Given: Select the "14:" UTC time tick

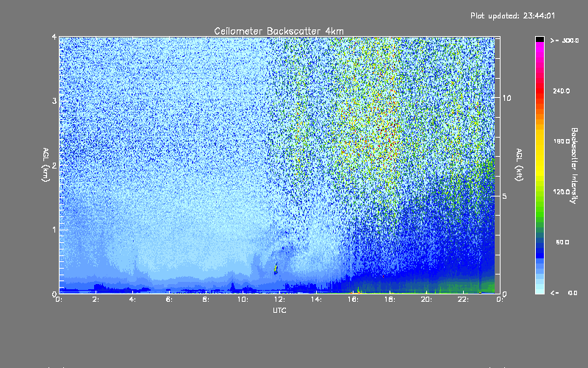Looking at the screenshot, I should (316, 300).
